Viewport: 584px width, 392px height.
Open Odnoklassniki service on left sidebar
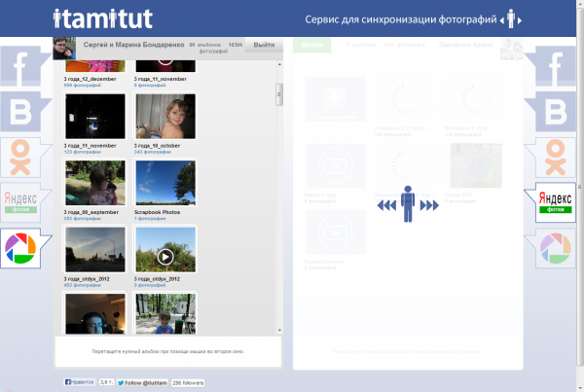click(21, 158)
